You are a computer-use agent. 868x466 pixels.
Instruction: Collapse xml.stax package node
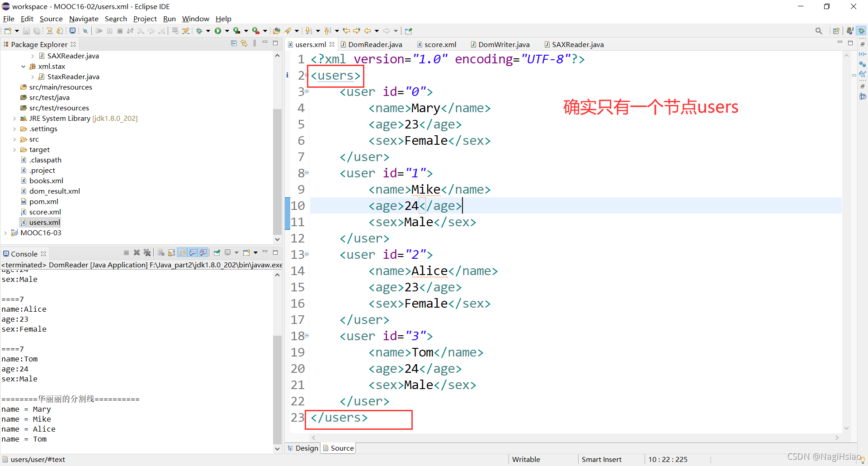tap(23, 67)
